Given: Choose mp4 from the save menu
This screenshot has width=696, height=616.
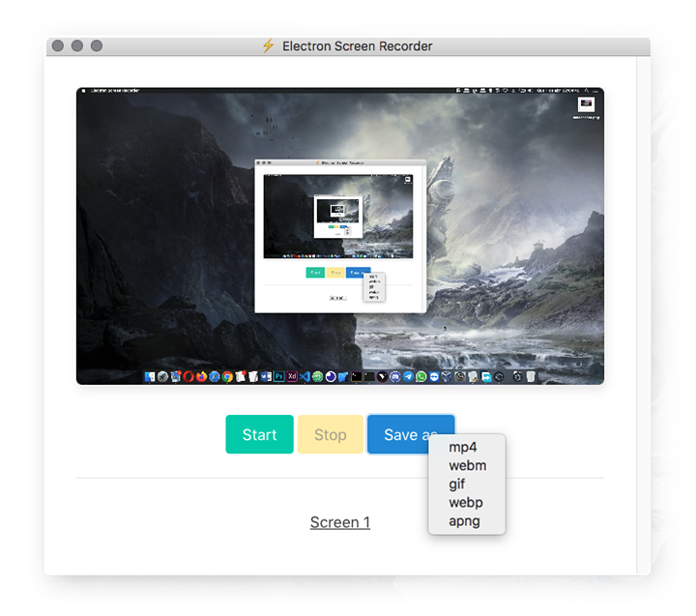Looking at the screenshot, I should (x=462, y=447).
